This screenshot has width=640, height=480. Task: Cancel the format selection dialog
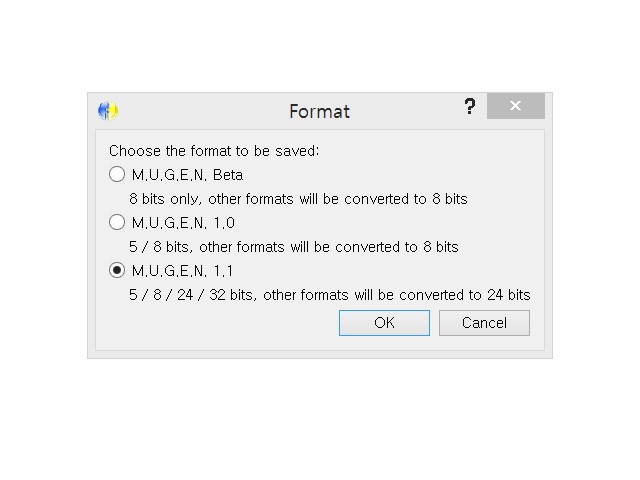(x=484, y=323)
